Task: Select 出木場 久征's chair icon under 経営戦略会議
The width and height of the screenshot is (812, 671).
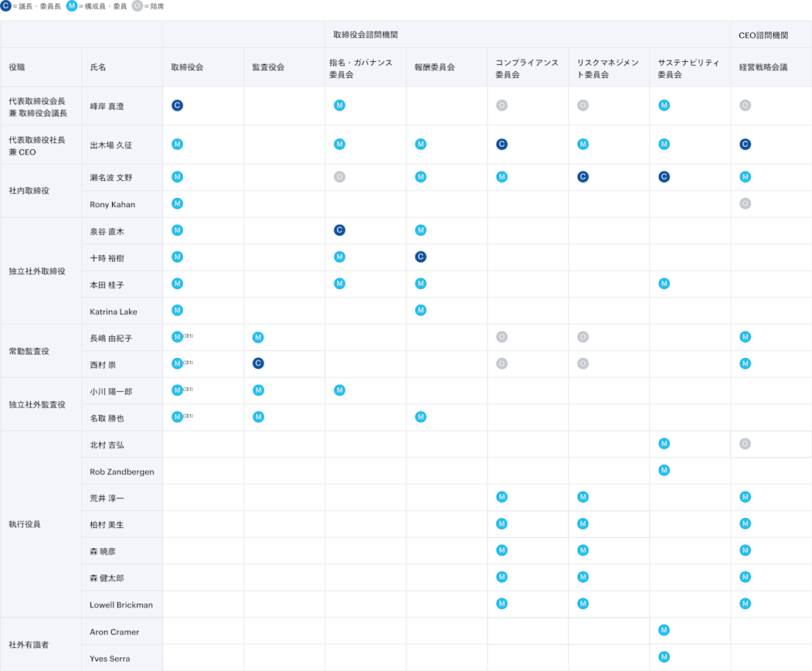Action: coord(745,145)
